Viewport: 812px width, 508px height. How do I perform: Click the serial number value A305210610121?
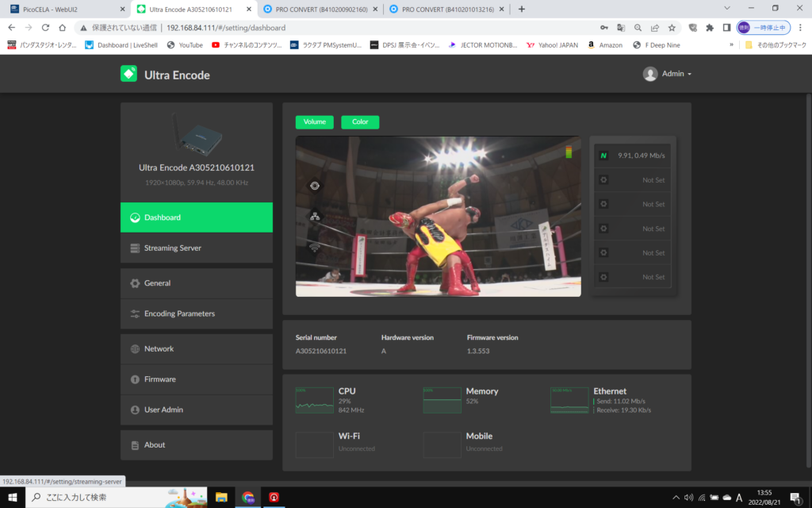pos(321,351)
